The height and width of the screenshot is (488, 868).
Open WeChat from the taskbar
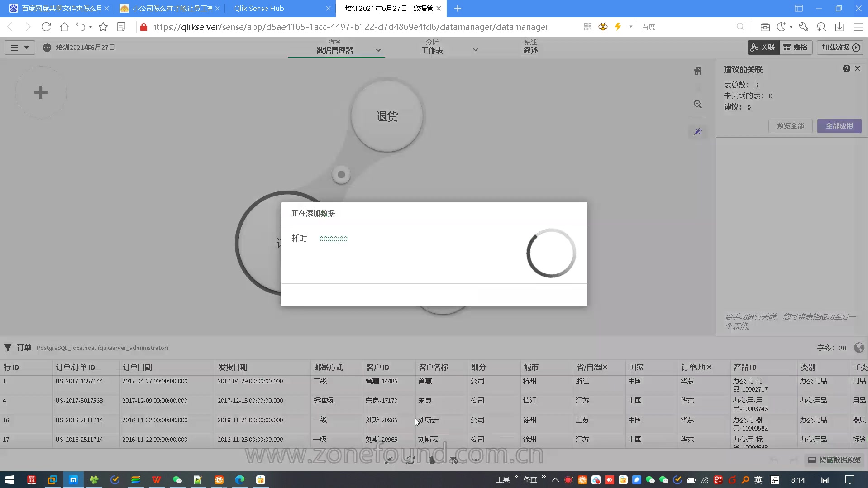pos(177,480)
